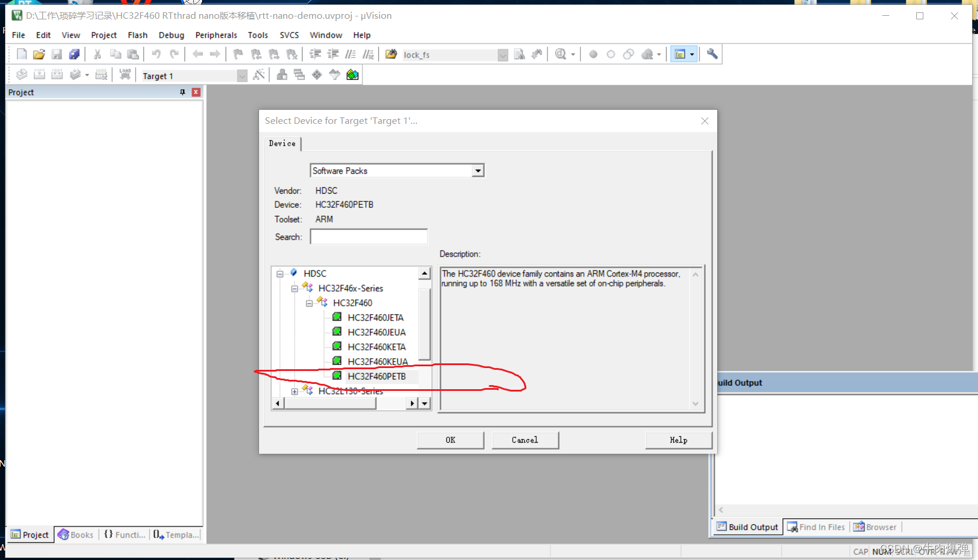Screen dimensions: 978x560
Task: Click description box scroll-down arrow
Action: coord(696,404)
